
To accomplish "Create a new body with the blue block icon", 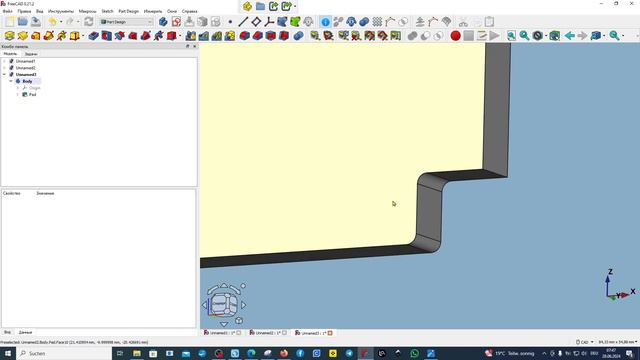I will point(163,22).
